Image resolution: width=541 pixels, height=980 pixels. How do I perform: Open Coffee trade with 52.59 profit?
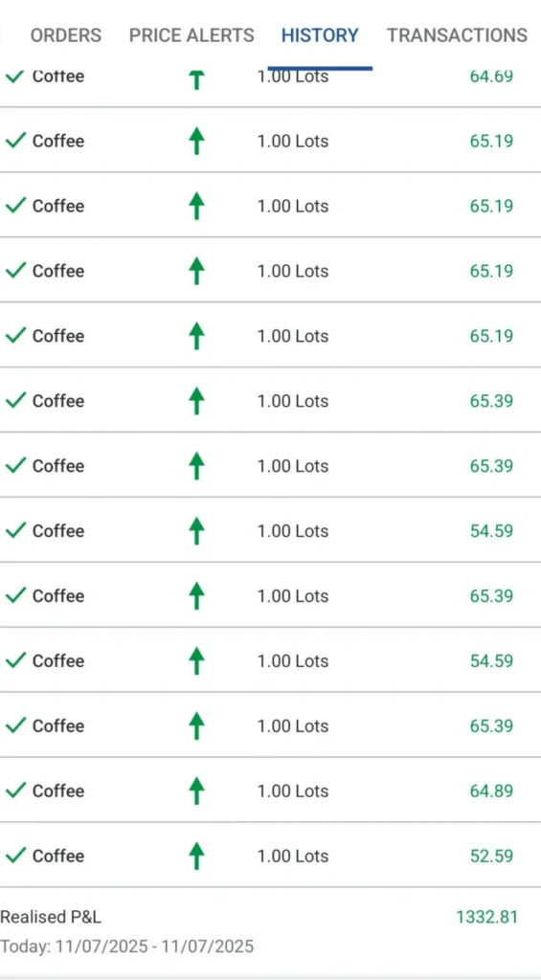tap(270, 856)
